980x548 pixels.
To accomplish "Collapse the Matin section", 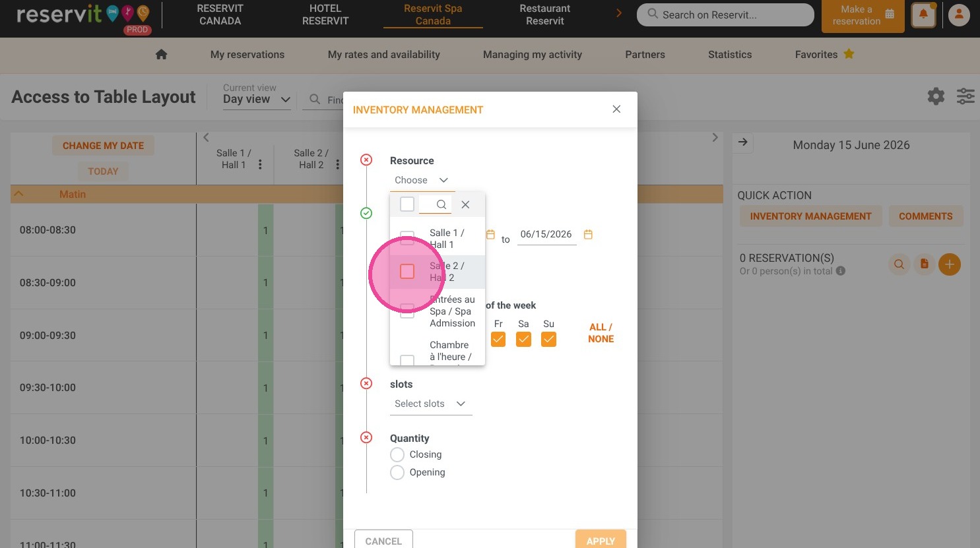I will click(19, 194).
